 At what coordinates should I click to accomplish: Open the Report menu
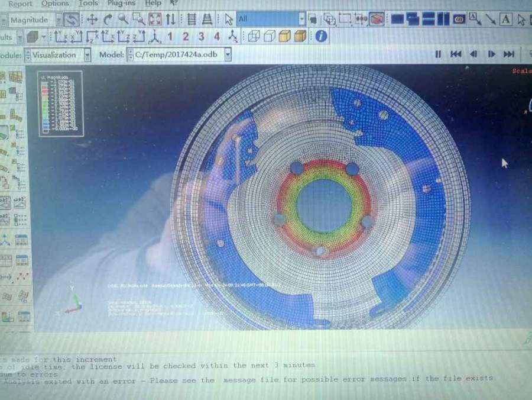tap(20, 4)
